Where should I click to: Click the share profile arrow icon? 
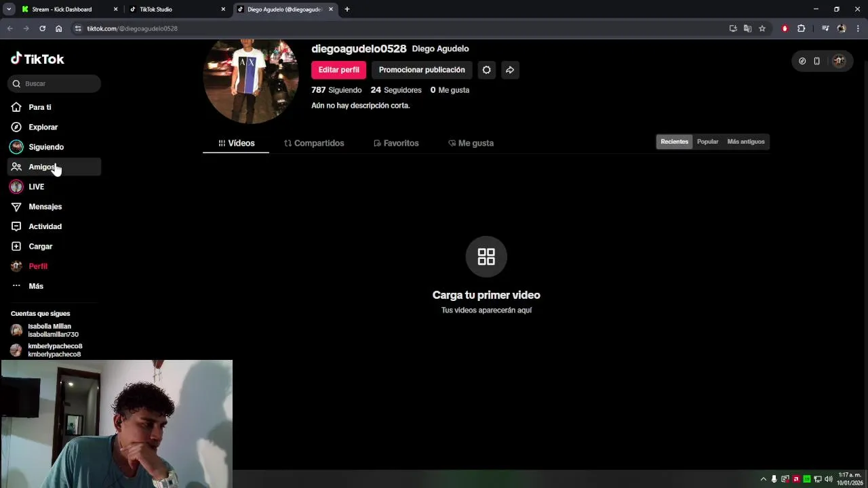510,70
